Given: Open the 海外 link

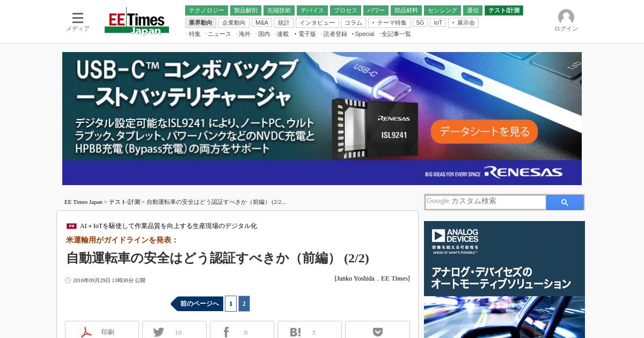Looking at the screenshot, I should (244, 34).
